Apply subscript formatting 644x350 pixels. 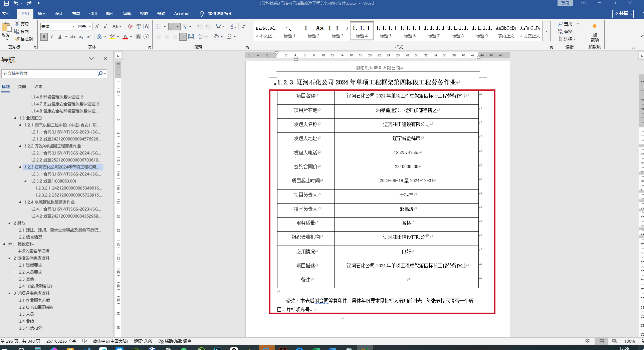coord(81,37)
